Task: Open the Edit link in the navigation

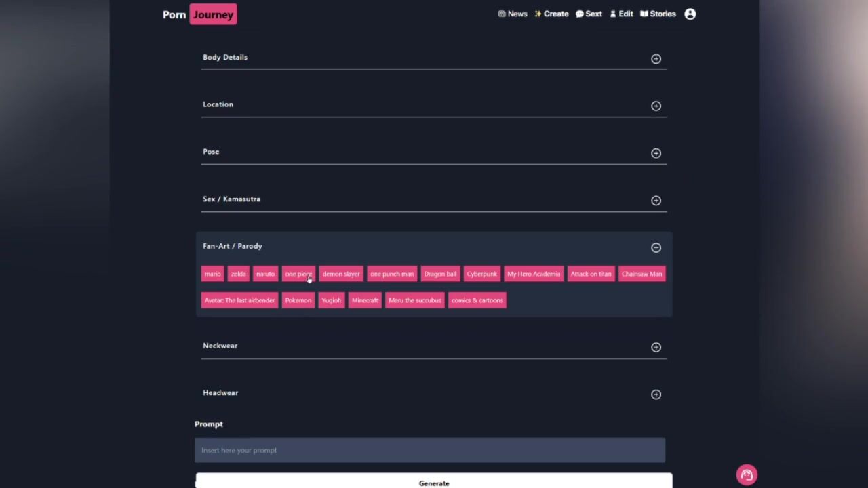Action: coord(621,14)
